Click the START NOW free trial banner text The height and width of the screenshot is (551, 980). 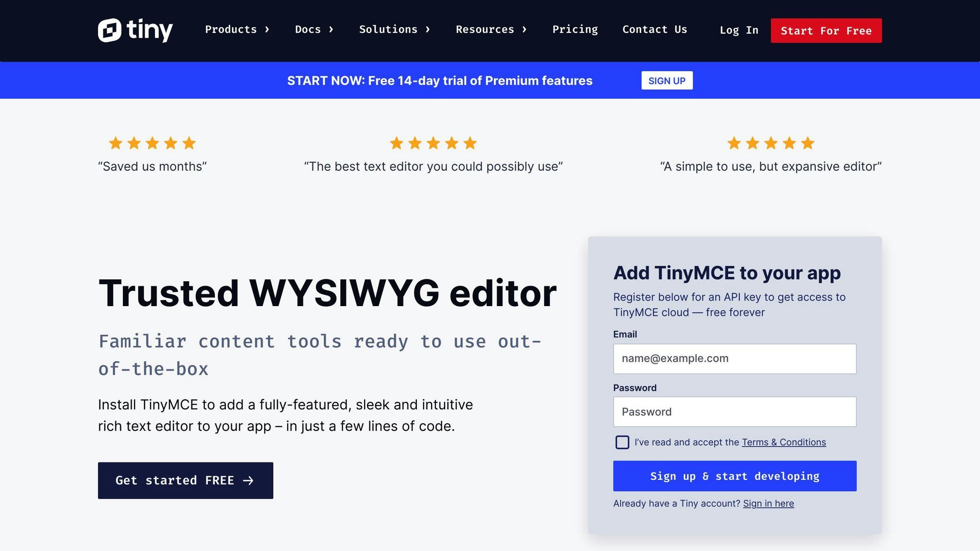[x=440, y=80]
